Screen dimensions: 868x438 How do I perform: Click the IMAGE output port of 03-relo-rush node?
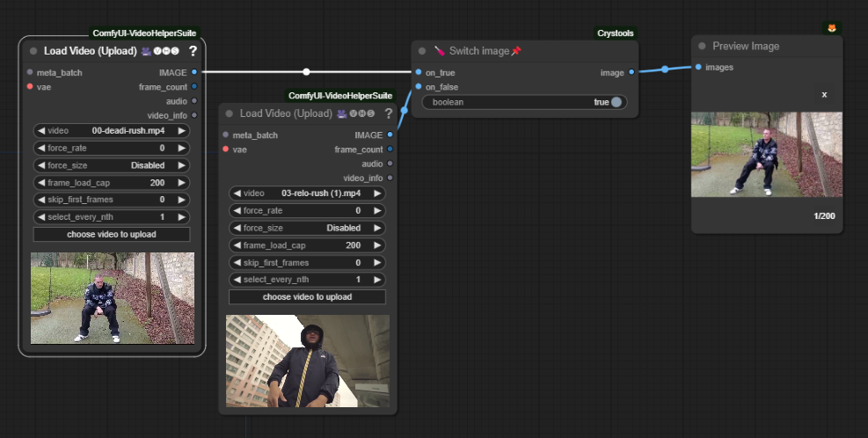[390, 135]
